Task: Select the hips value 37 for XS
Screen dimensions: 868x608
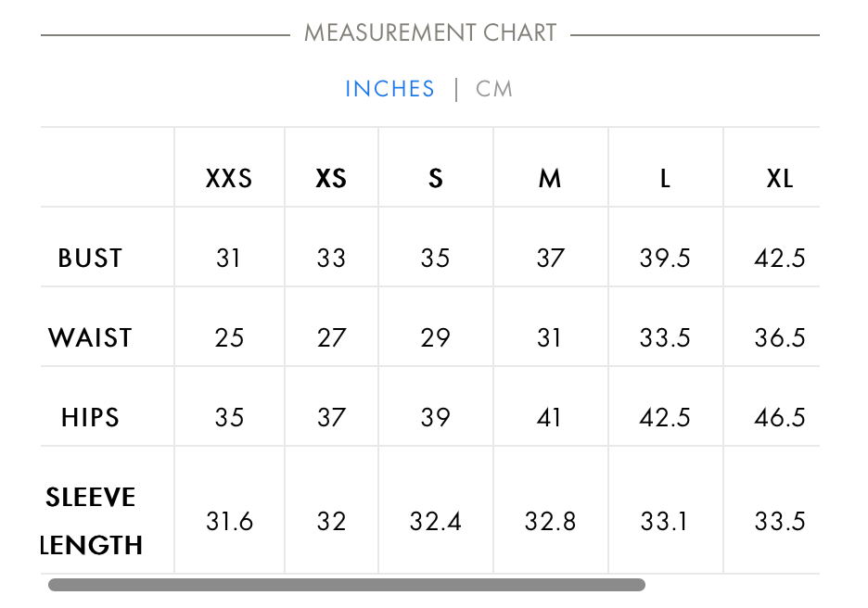Action: [331, 417]
